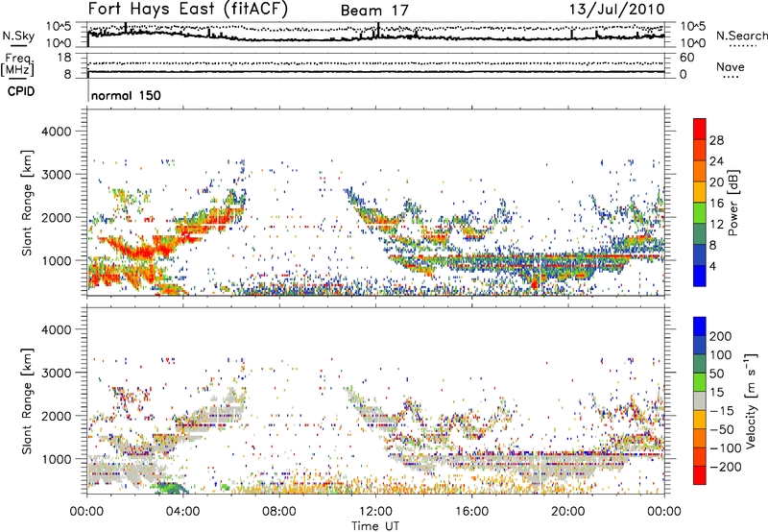Click the '-200' velocity colorbar value
Screen dimensions: 768x532
click(x=725, y=467)
